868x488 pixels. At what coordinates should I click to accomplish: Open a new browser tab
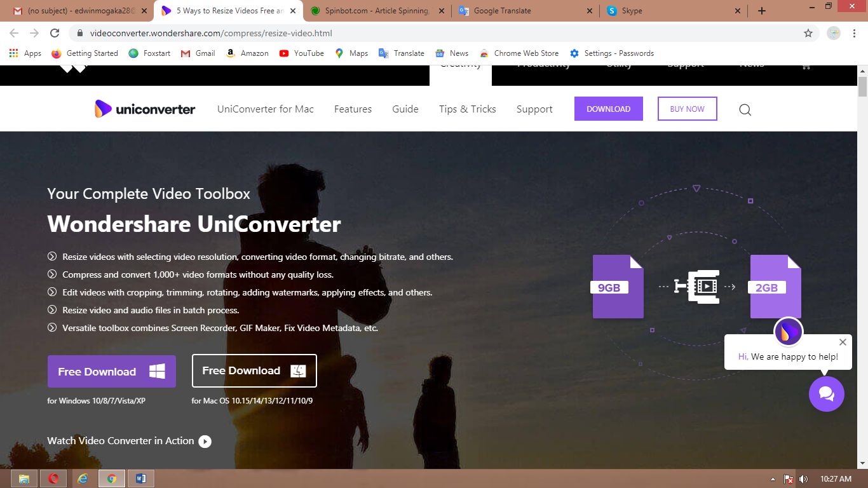pos(762,11)
